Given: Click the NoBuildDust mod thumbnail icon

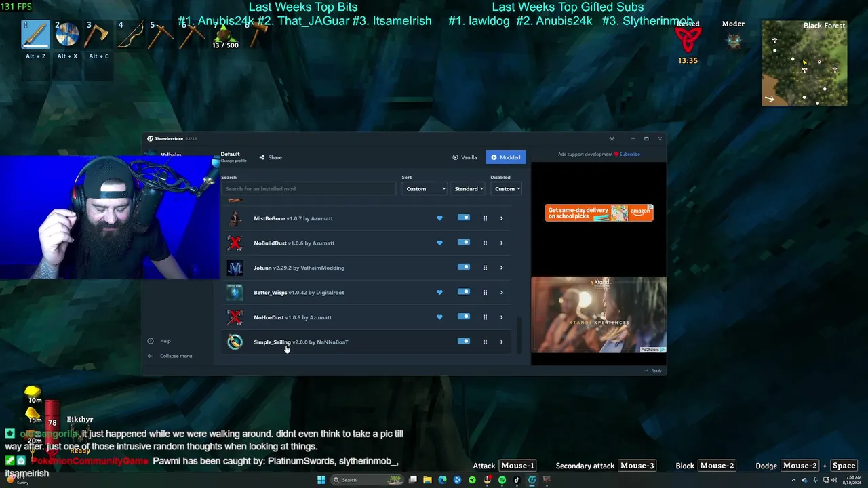Looking at the screenshot, I should [x=235, y=243].
